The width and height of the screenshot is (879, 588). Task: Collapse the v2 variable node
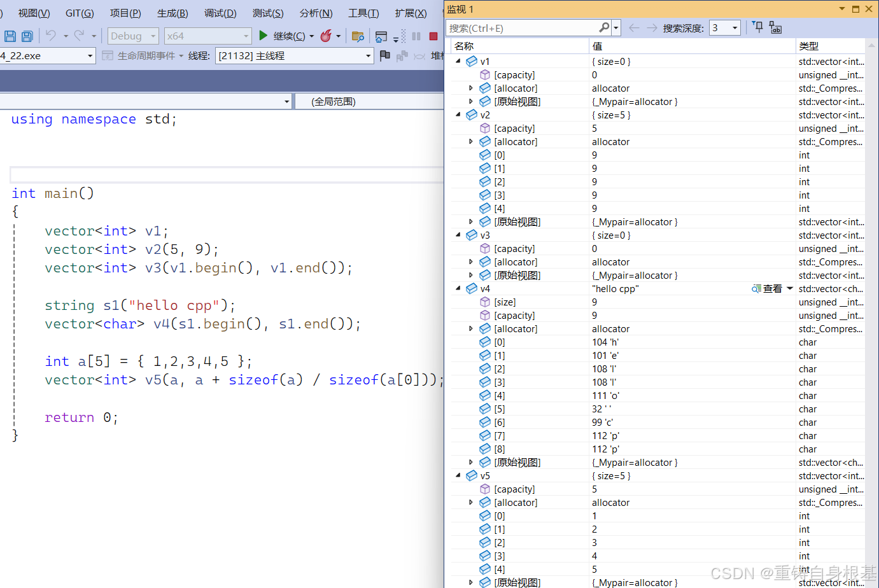click(458, 115)
